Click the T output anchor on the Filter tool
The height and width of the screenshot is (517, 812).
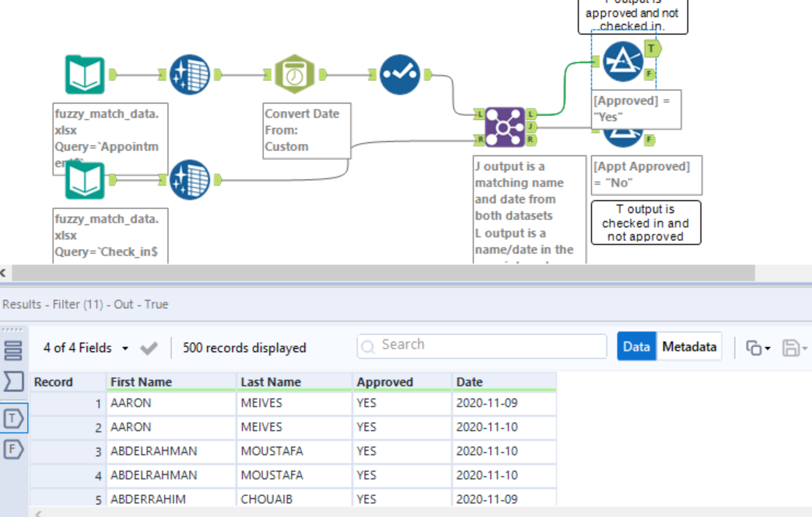click(x=653, y=48)
